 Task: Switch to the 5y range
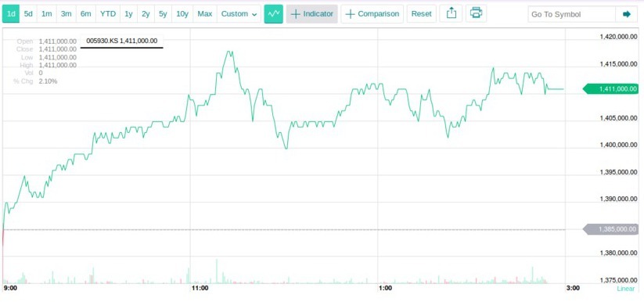click(163, 14)
